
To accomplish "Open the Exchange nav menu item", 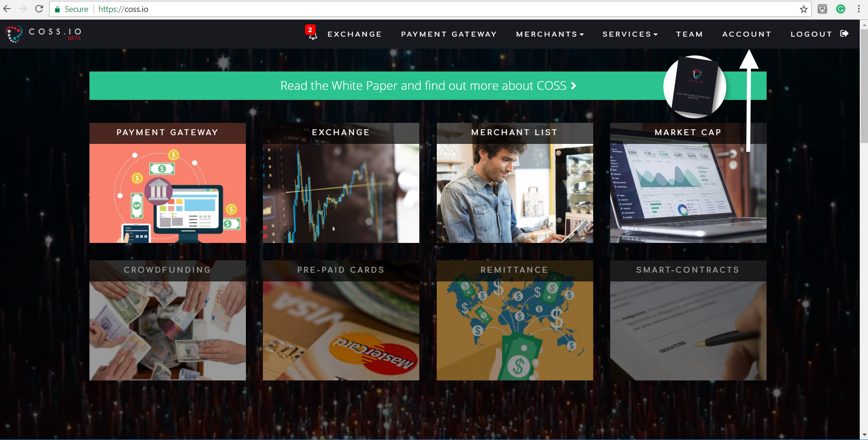I will point(355,34).
